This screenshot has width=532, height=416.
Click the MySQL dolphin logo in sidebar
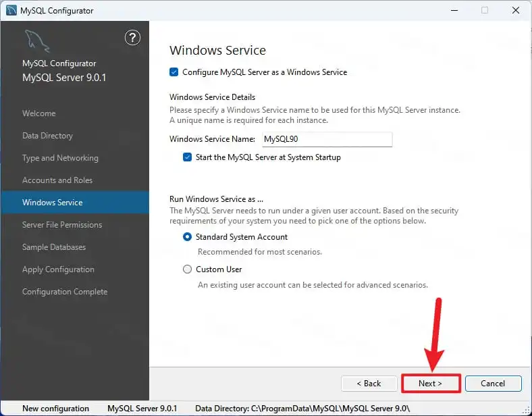pos(37,41)
